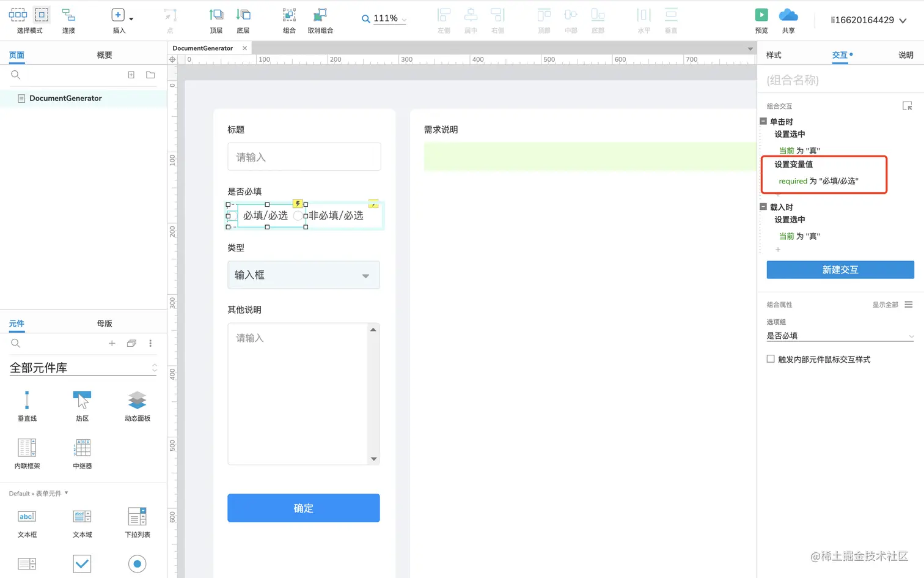Align top with the 顶部 icon
Screen dimensions: 924x578
pyautogui.click(x=544, y=15)
